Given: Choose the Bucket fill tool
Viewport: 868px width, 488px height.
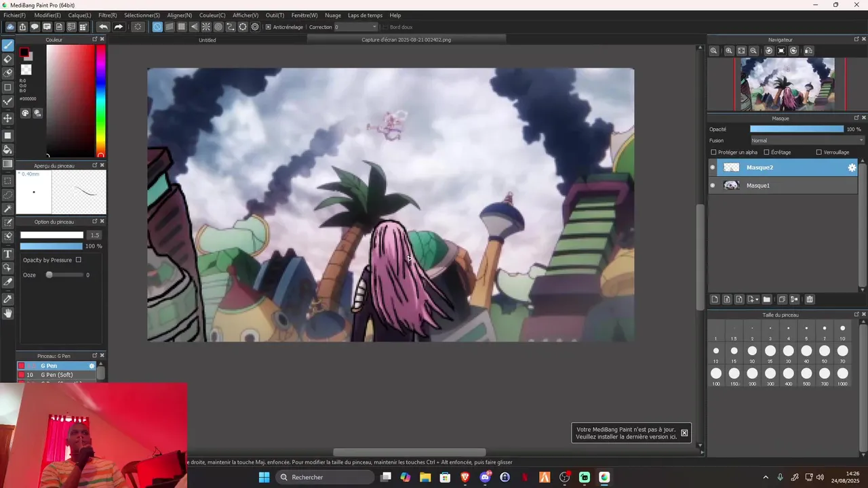Looking at the screenshot, I should tap(8, 149).
